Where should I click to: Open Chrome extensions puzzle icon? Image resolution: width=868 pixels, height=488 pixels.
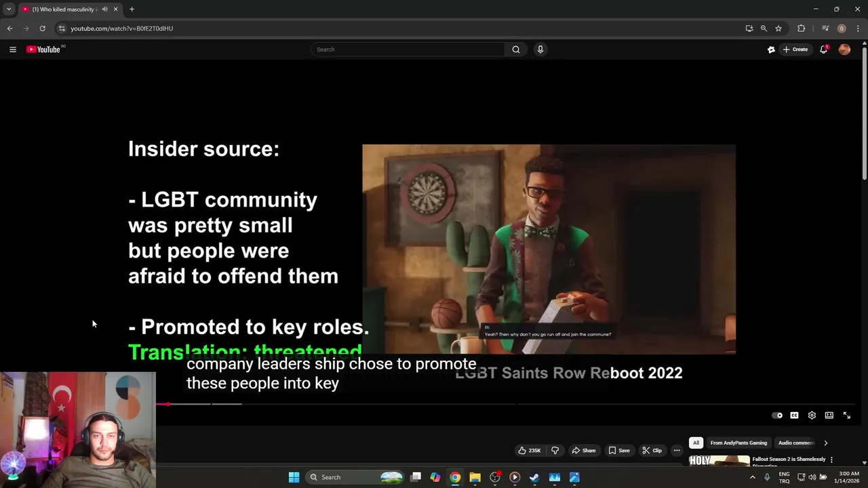click(802, 28)
